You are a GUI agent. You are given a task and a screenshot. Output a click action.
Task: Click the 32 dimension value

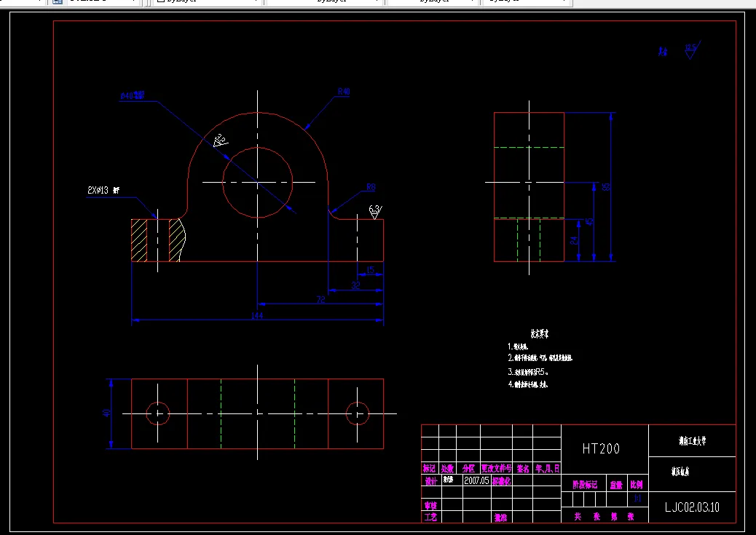(356, 285)
